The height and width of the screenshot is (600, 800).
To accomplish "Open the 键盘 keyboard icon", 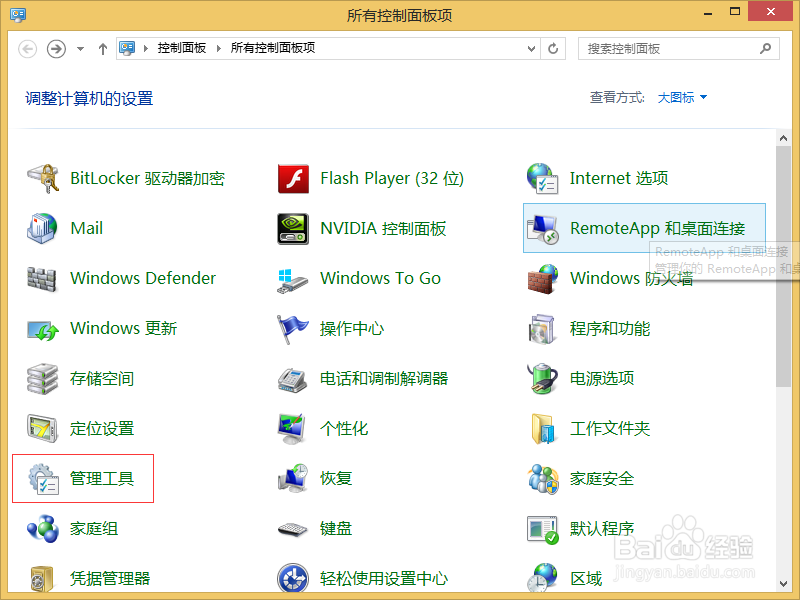I will pos(292,530).
